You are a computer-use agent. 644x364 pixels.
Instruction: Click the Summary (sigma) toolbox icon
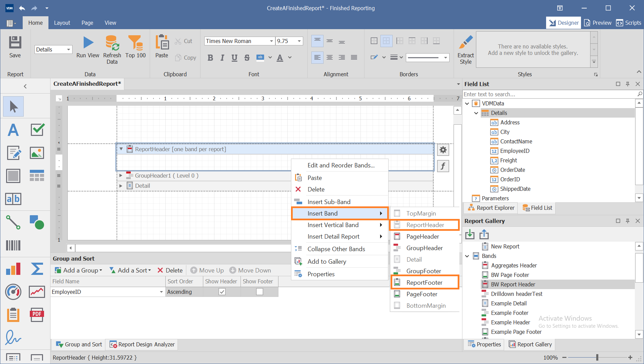coord(37,269)
